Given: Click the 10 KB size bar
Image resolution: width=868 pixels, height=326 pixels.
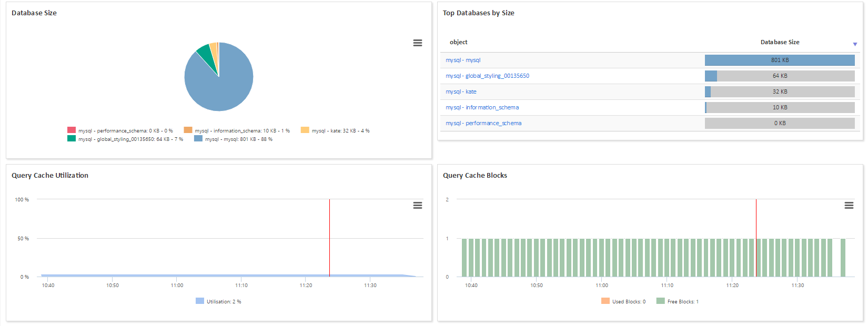Looking at the screenshot, I should pyautogui.click(x=780, y=107).
